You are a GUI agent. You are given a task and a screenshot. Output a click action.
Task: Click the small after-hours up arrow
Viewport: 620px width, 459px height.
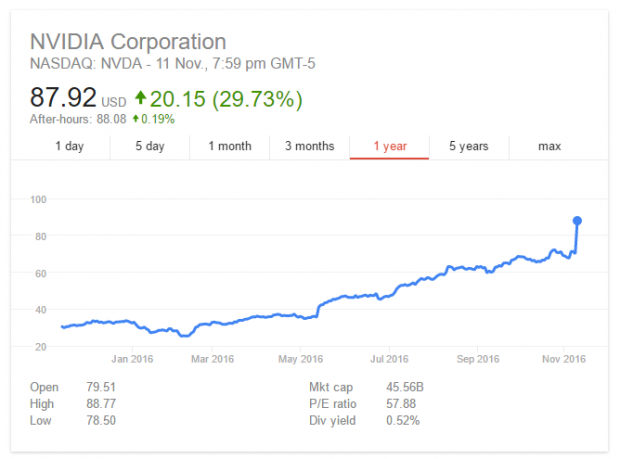point(136,118)
